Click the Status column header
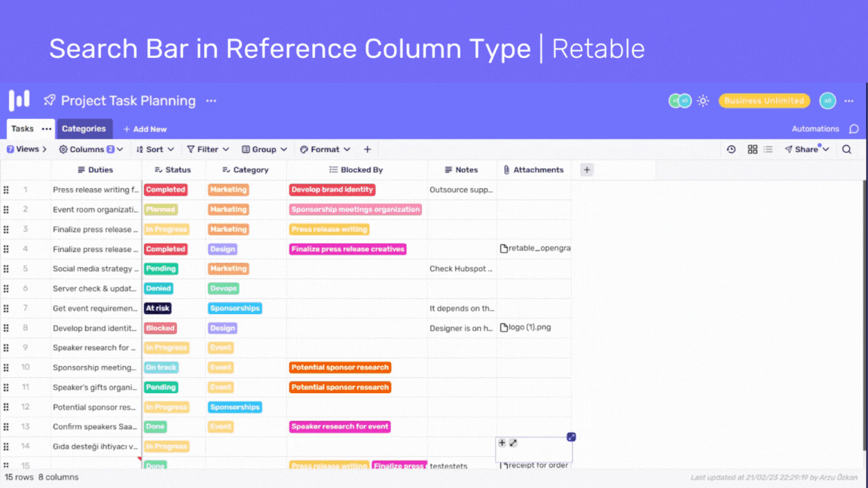The image size is (868, 488). (x=173, y=170)
